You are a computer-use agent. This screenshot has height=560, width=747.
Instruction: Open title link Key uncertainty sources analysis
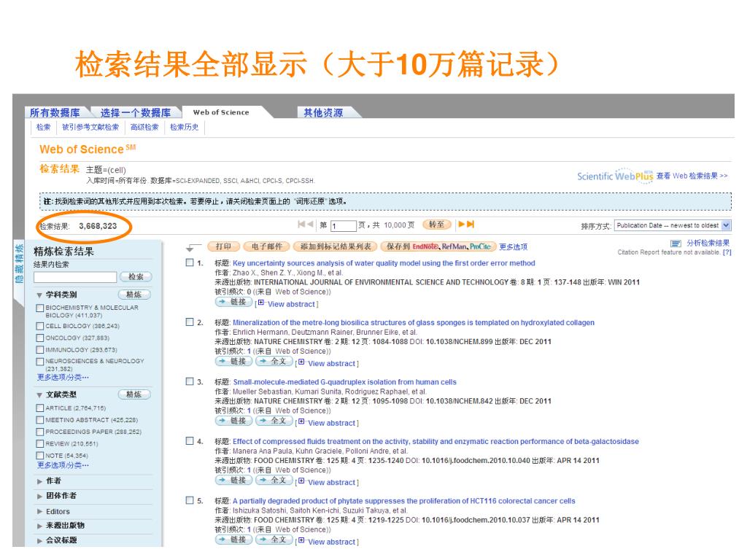[x=384, y=262]
